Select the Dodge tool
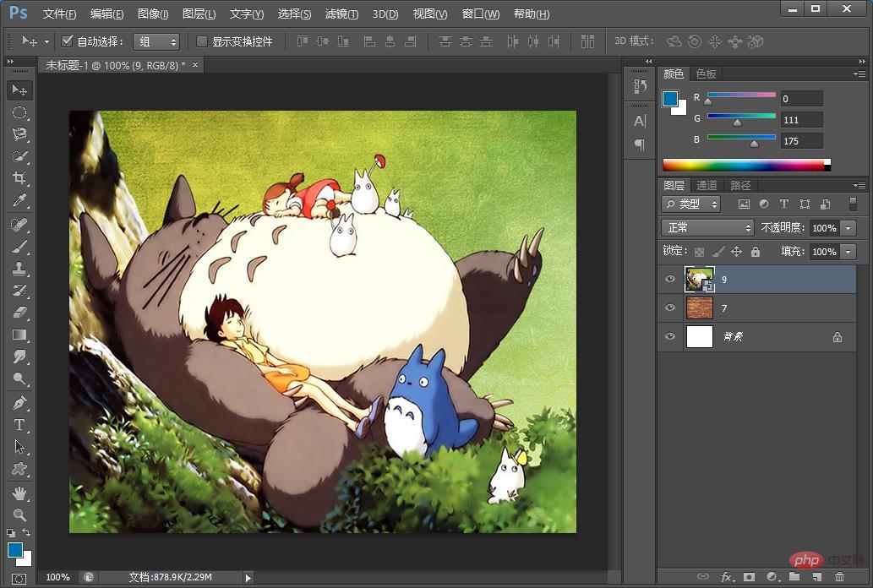This screenshot has height=588, width=873. tap(19, 378)
